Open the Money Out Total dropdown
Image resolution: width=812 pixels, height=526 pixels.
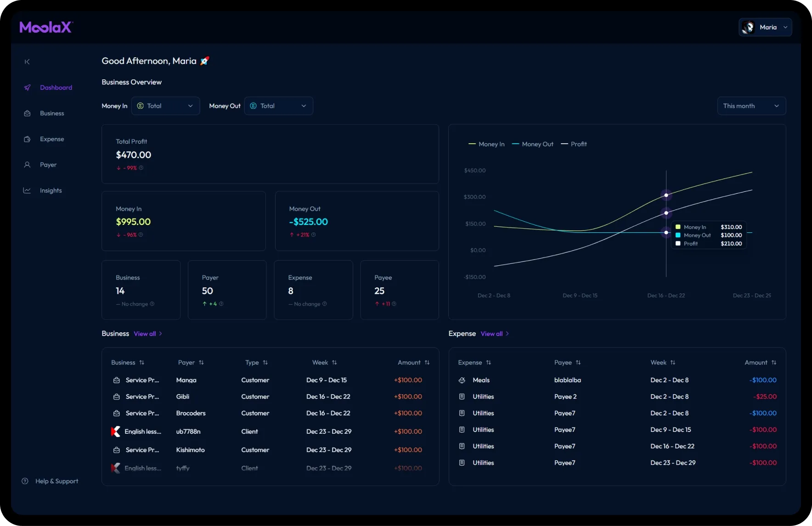point(278,106)
